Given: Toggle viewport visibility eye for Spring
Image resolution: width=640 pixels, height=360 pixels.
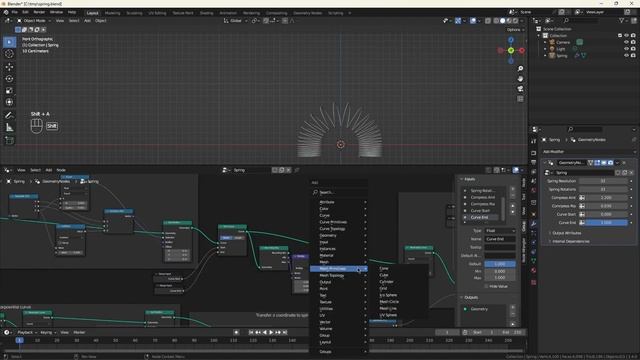Looking at the screenshot, I should click(x=627, y=56).
